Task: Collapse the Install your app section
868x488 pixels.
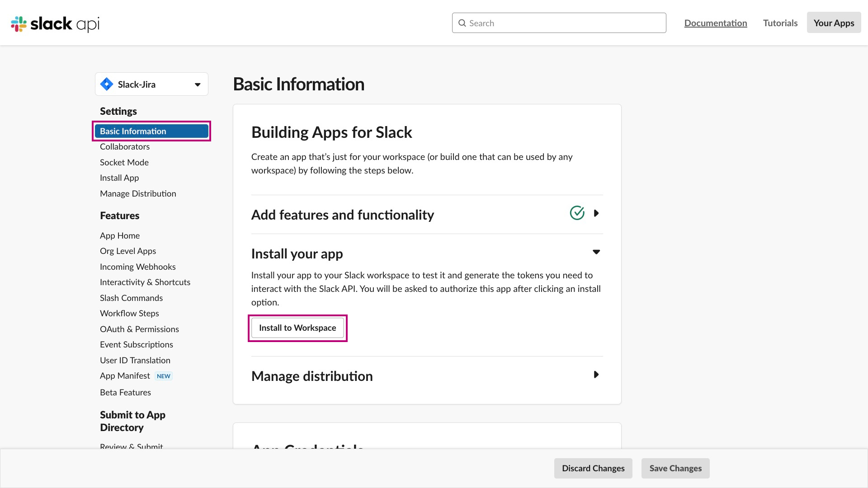Action: point(596,252)
